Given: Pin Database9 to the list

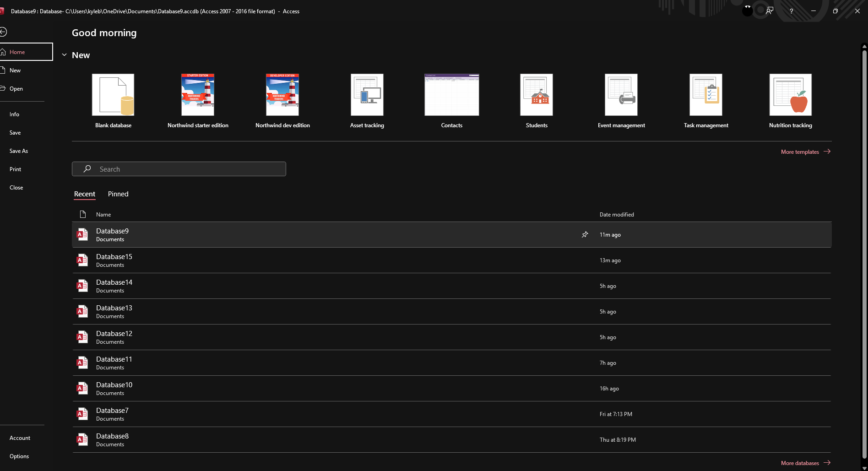Looking at the screenshot, I should [585, 235].
